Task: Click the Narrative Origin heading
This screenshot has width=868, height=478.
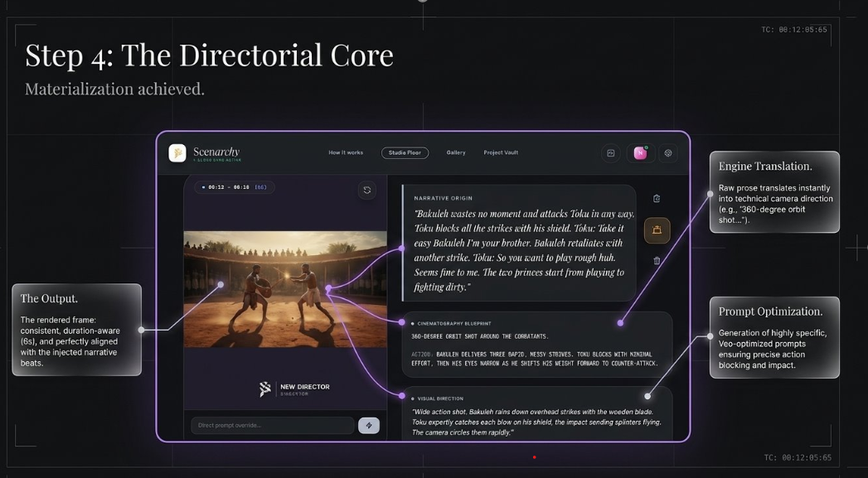Action: (x=444, y=198)
